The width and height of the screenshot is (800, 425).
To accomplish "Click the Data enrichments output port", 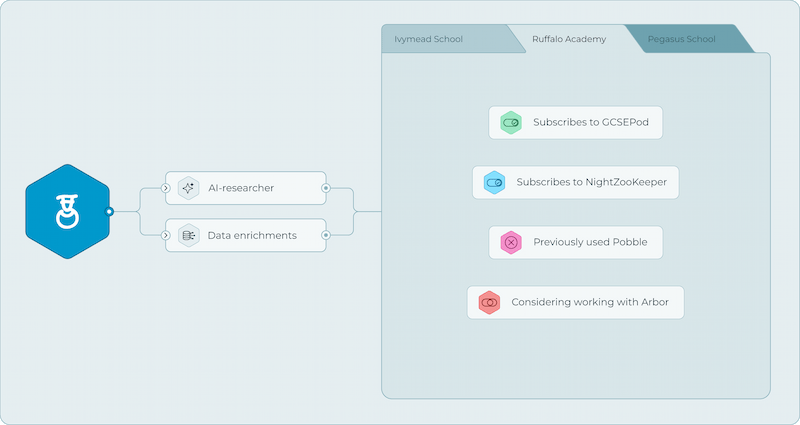I will [x=325, y=235].
